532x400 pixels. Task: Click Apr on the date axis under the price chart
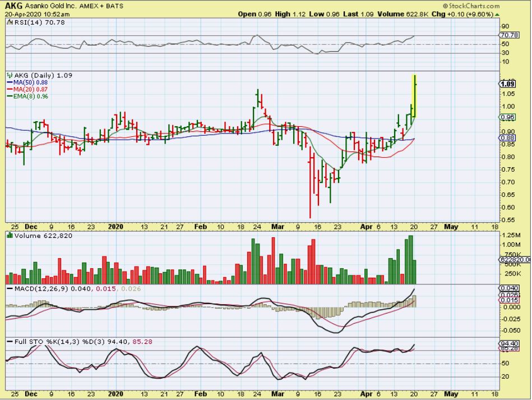pyautogui.click(x=367, y=227)
